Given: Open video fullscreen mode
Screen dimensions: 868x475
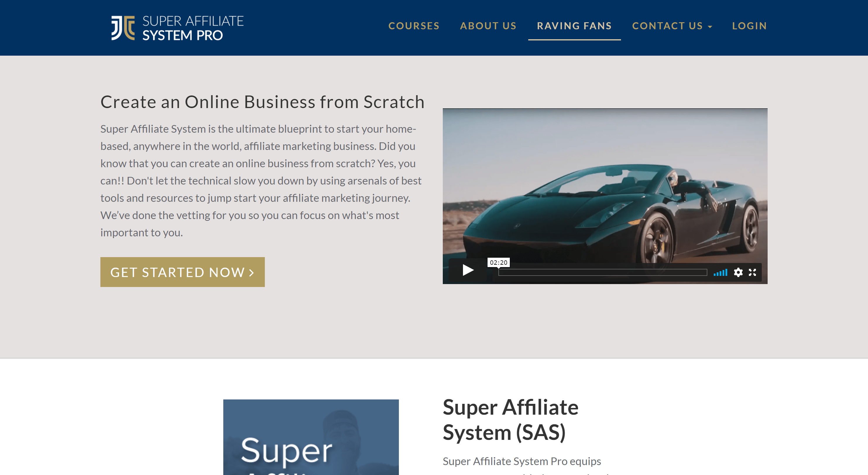Looking at the screenshot, I should click(x=754, y=271).
